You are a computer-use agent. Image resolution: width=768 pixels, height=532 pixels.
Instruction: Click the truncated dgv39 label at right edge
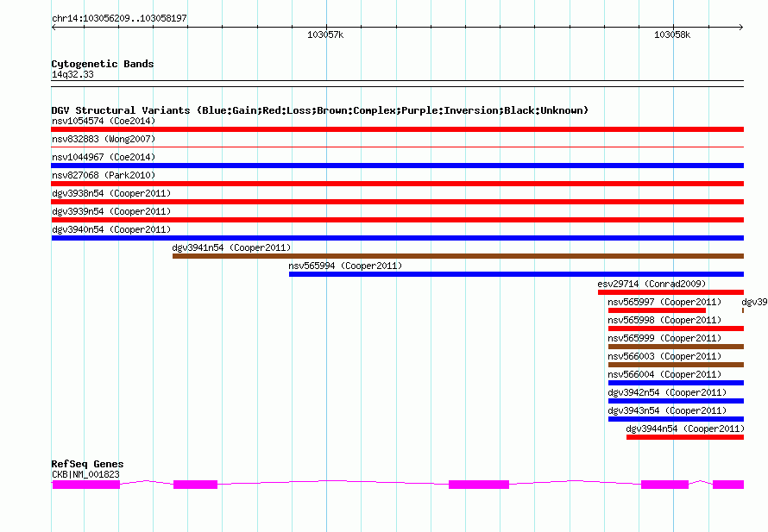[754, 302]
